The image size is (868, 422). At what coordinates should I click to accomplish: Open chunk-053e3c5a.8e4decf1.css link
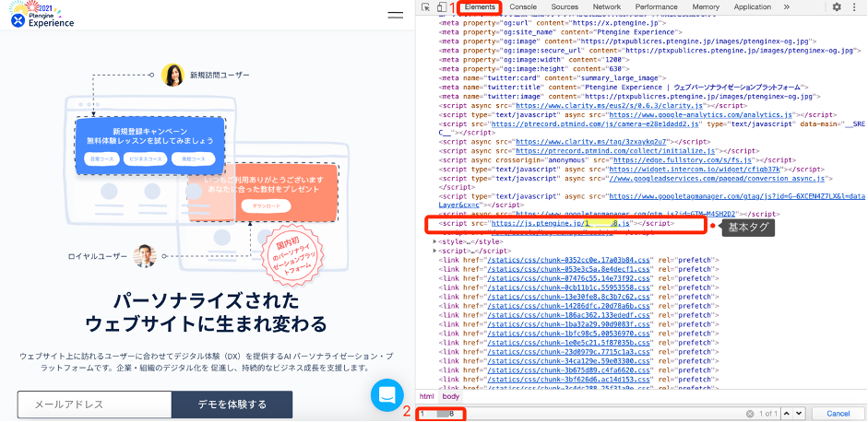click(x=567, y=269)
